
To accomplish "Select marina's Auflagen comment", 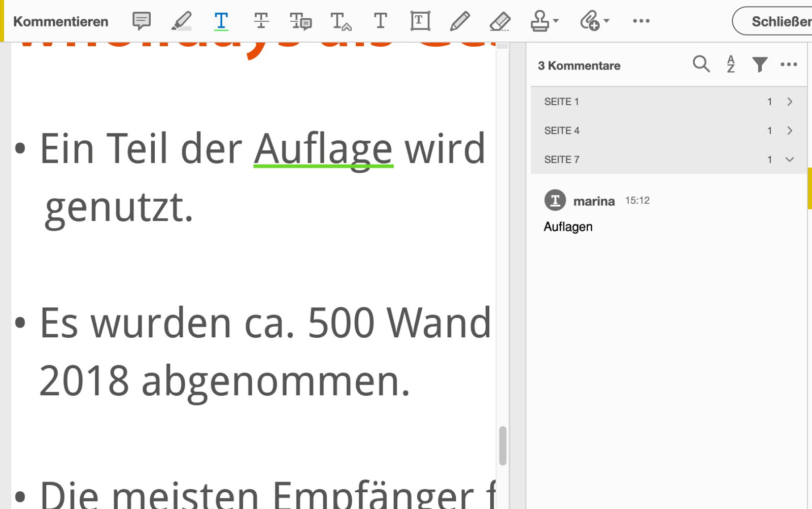I will pos(609,213).
